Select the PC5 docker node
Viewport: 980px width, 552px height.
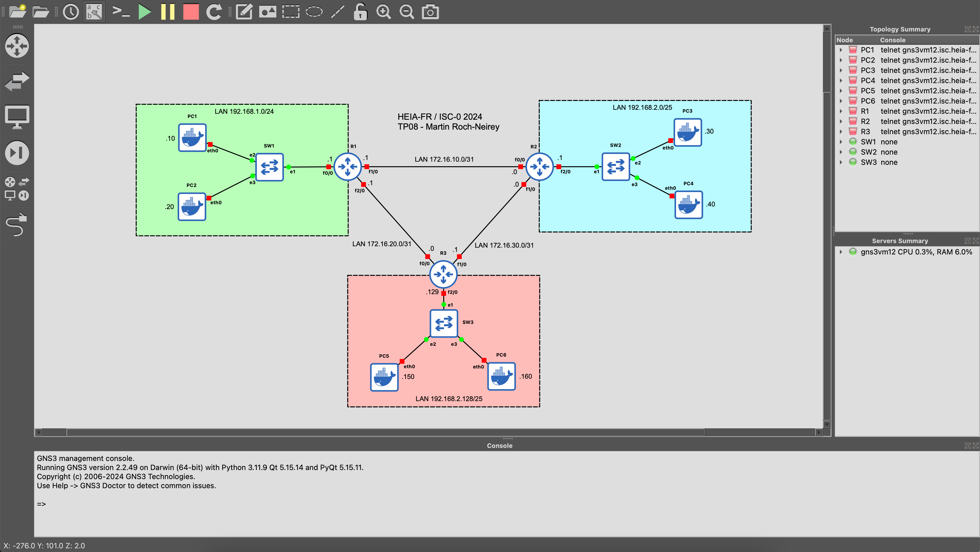384,377
